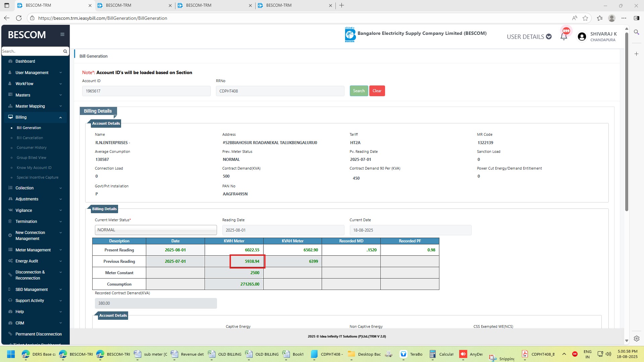Screen dimensions: 644x362
Task: Open Consumer History submenu item
Action: point(32,147)
